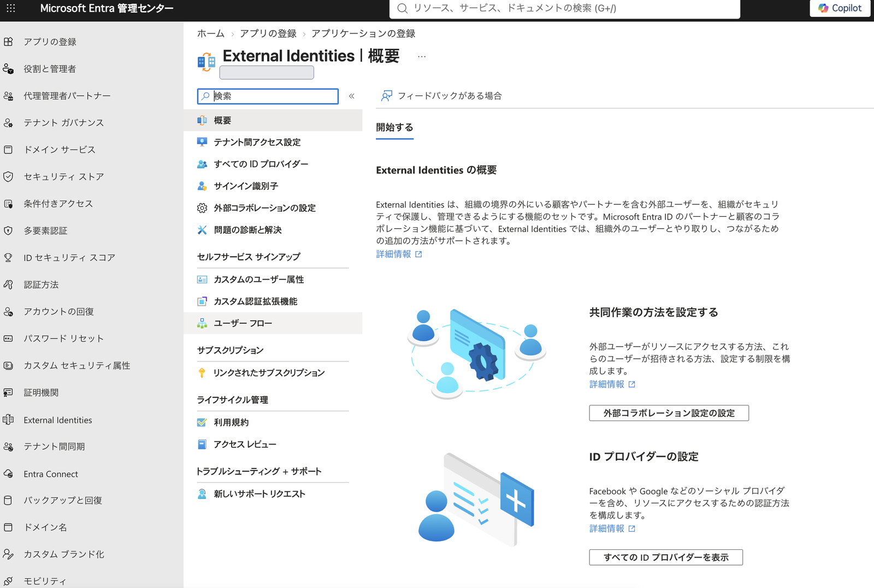874x588 pixels.
Task: Click the テナント ガバナンス sidebar icon
Action: click(8, 123)
